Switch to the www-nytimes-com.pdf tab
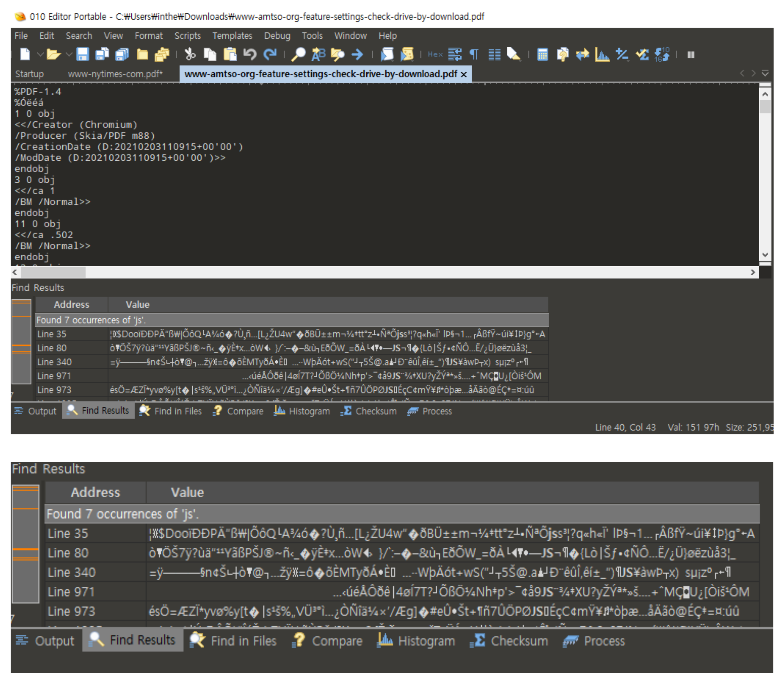 pos(115,74)
